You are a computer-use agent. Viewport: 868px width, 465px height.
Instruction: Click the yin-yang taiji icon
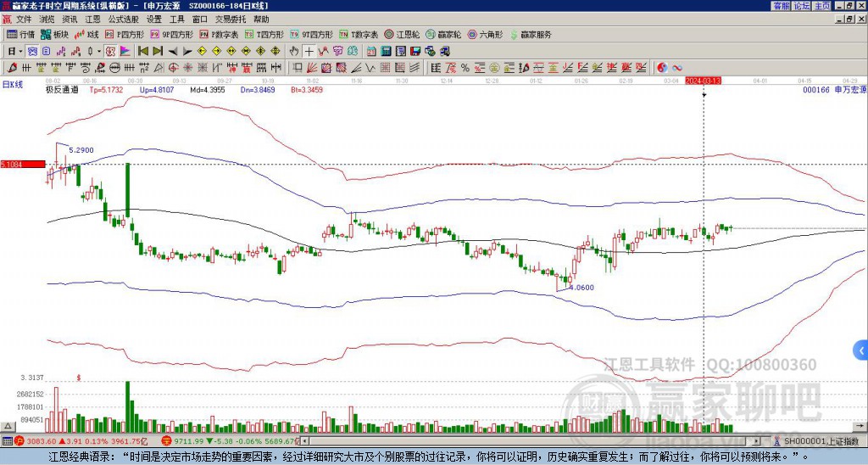coord(662,68)
